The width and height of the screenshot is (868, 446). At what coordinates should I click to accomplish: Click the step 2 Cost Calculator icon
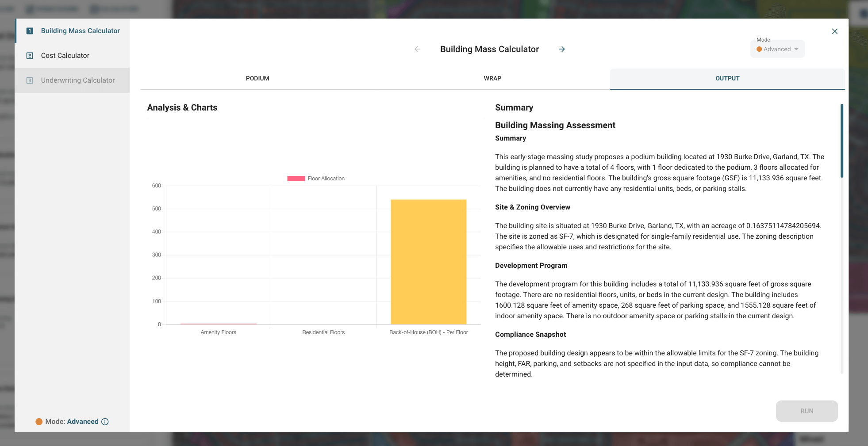pos(30,56)
